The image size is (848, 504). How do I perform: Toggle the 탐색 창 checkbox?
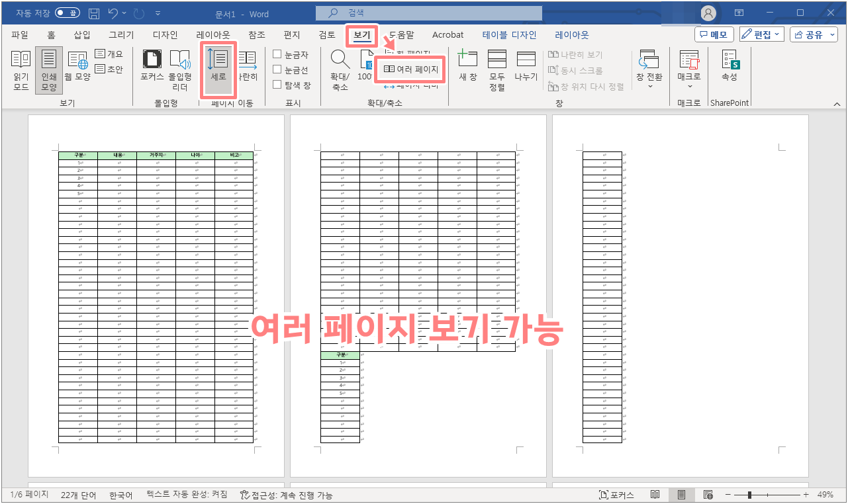click(x=277, y=85)
